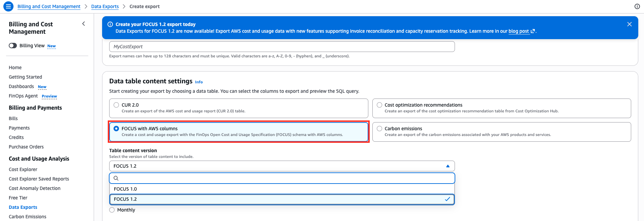Select the Carbon emissions radio option
The height and width of the screenshot is (221, 644).
coord(379,129)
